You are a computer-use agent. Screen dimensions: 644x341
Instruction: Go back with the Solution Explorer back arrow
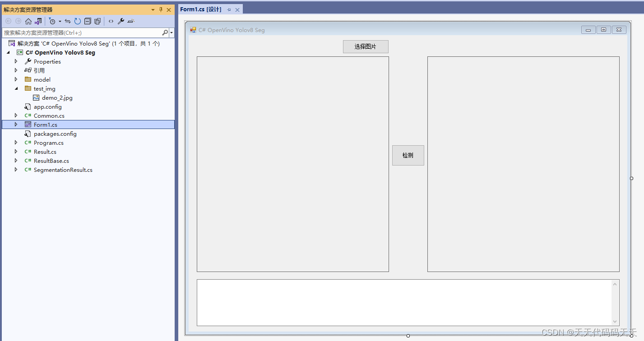click(8, 21)
